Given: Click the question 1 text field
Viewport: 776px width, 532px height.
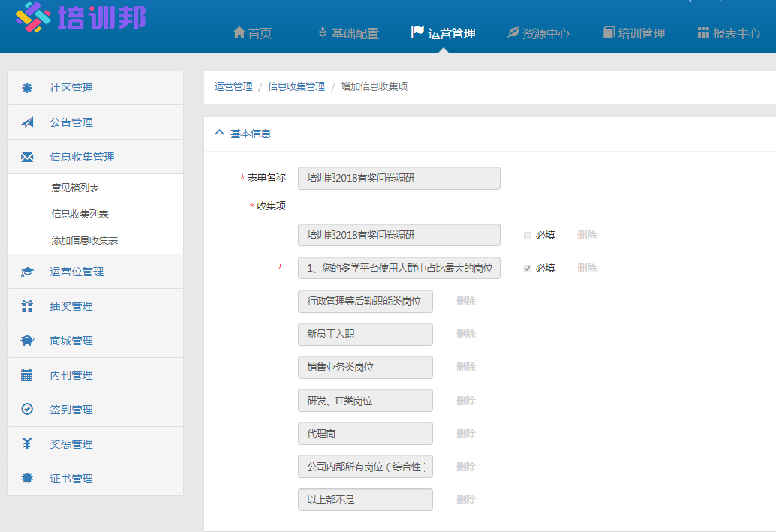Looking at the screenshot, I should [x=399, y=268].
